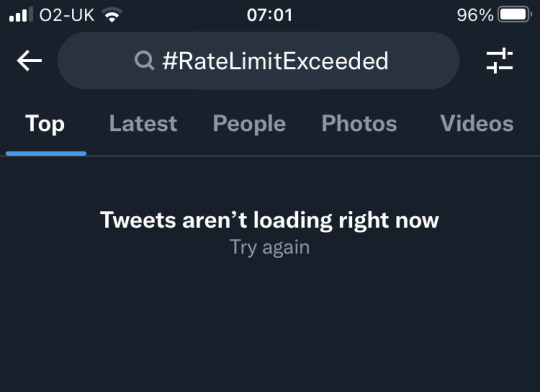
Task: Tap the 07:01 clock in status bar
Action: pyautogui.click(x=270, y=15)
